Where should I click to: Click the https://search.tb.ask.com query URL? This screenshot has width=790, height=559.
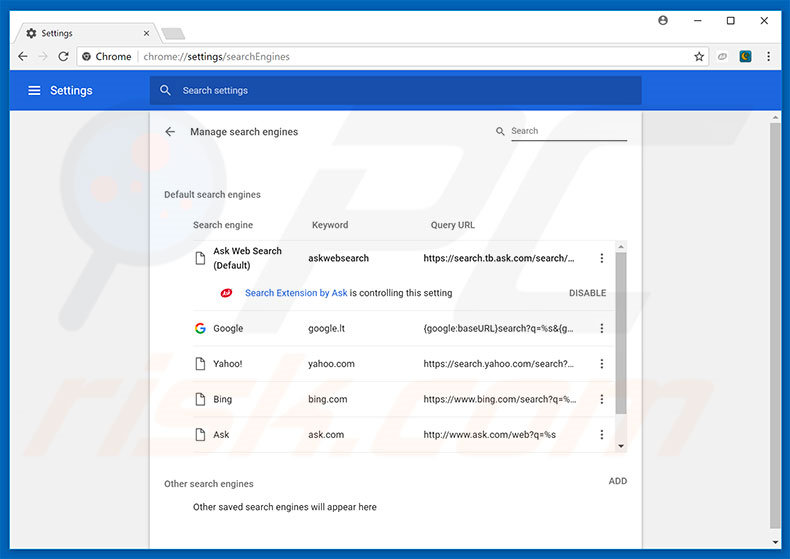(x=499, y=258)
